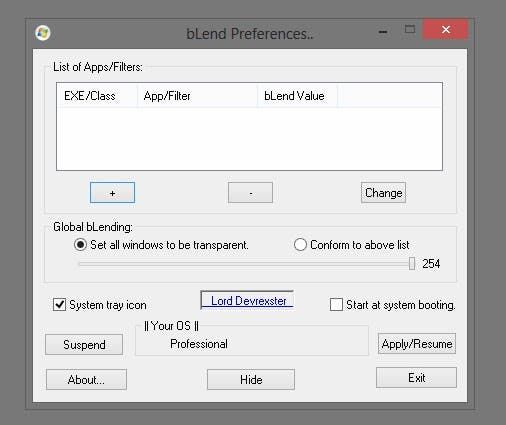This screenshot has width=506, height=425.
Task: Enable Start at system booting checkbox
Action: pyautogui.click(x=336, y=305)
